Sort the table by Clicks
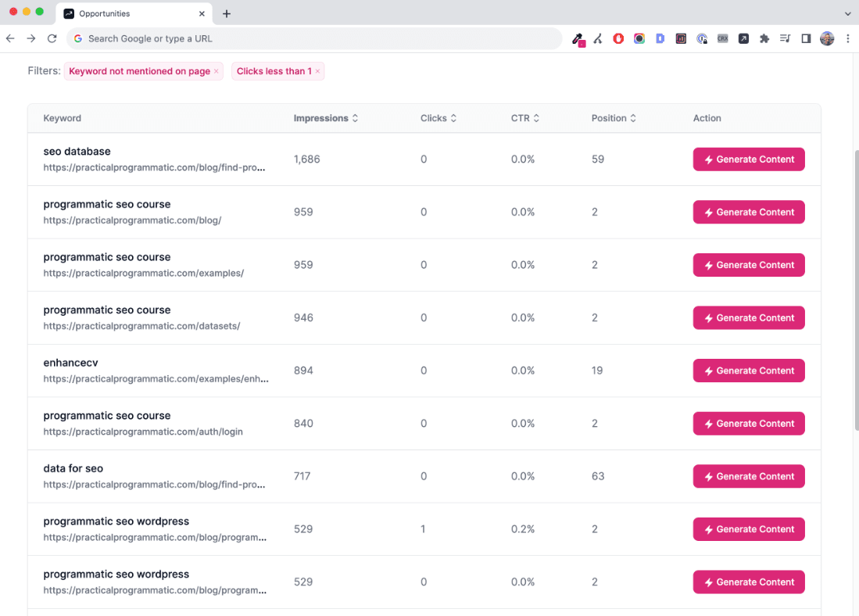 [438, 118]
